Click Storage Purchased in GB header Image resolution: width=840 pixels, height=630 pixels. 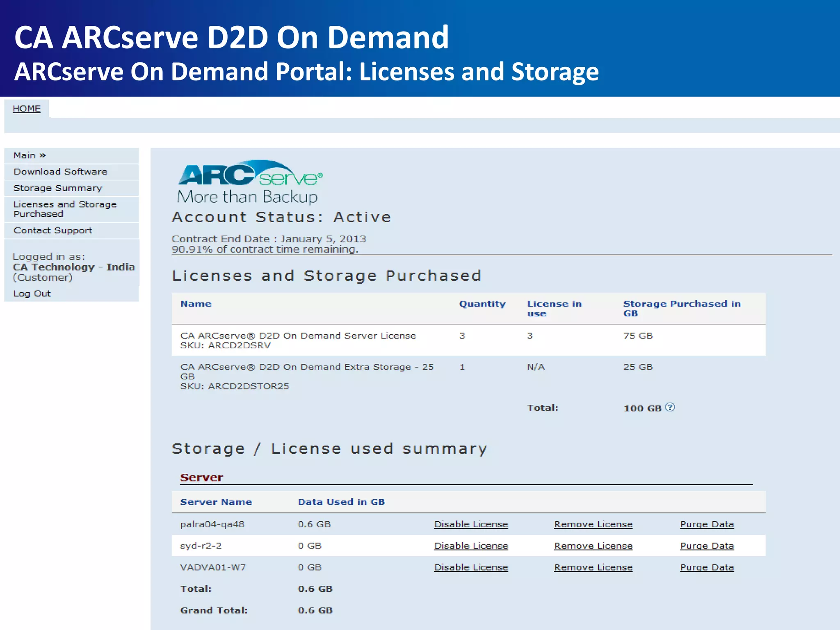[x=682, y=308]
